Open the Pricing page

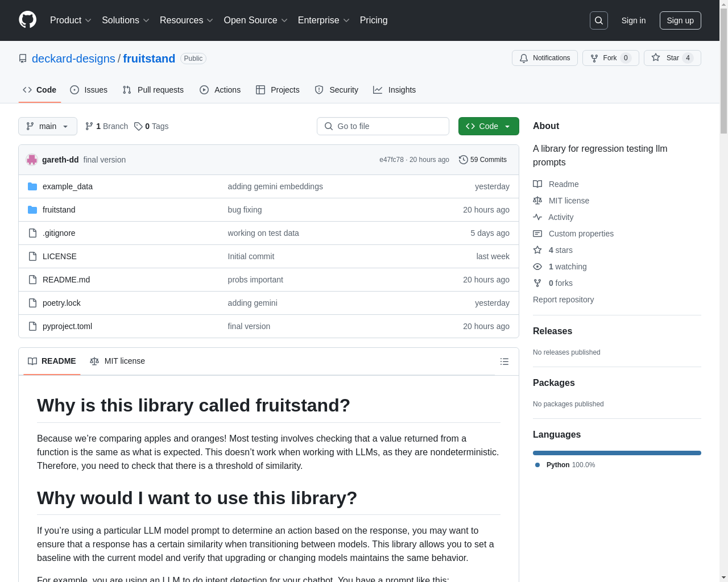(374, 20)
